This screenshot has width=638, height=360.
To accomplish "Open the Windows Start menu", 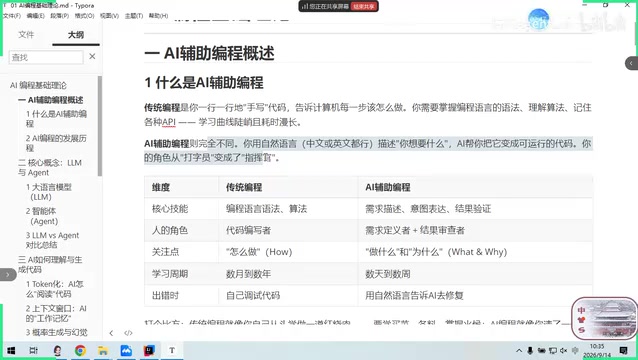I will tap(11, 350).
